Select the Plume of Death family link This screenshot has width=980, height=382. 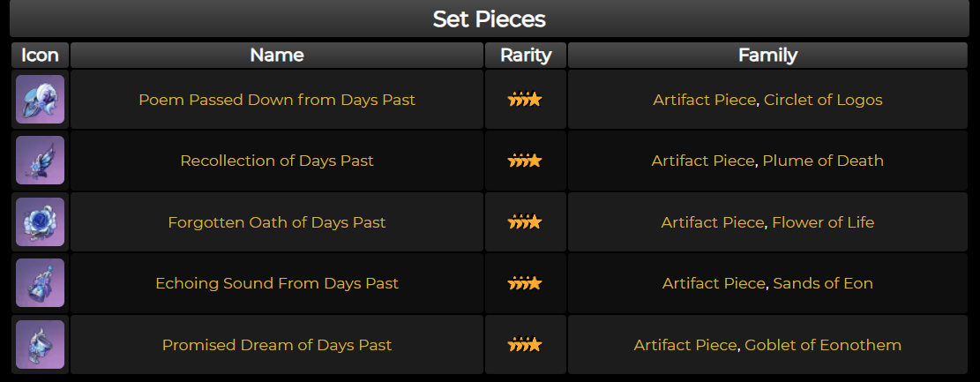pyautogui.click(x=823, y=161)
